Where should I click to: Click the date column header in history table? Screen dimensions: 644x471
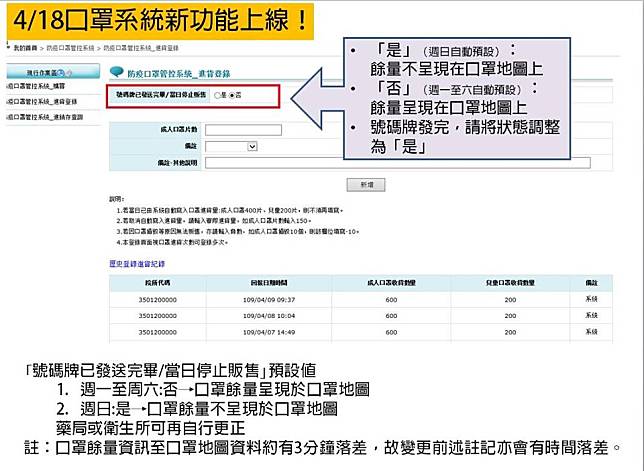point(269,283)
